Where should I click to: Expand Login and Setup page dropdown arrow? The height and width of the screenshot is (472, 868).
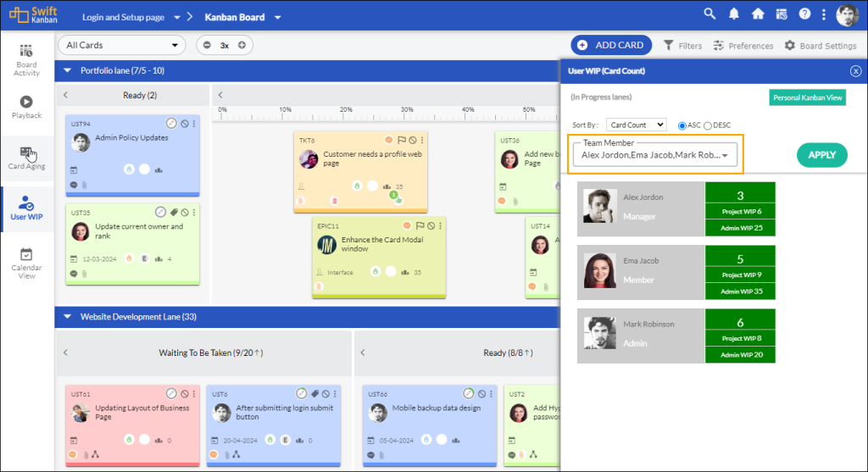(176, 17)
